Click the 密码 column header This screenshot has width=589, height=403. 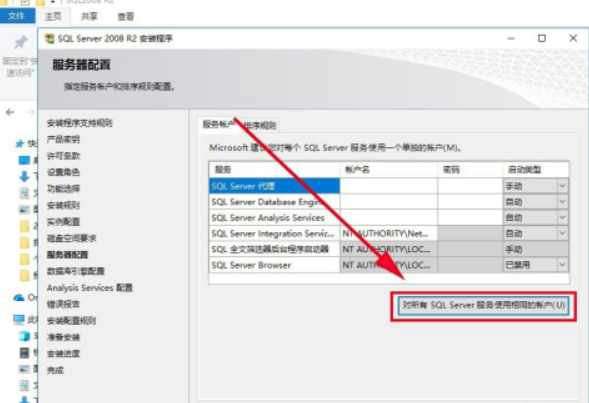470,170
